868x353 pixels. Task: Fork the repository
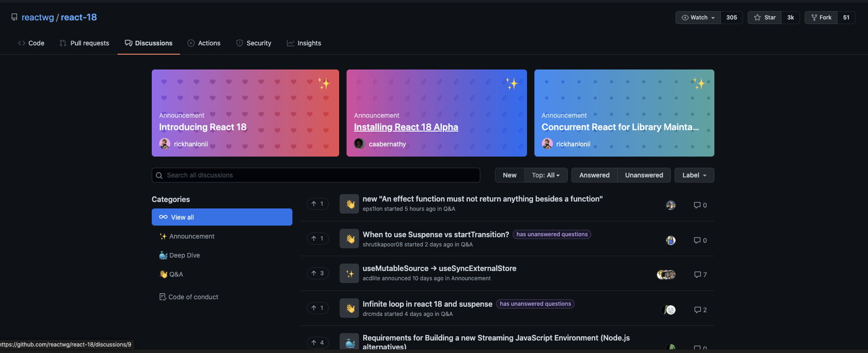click(821, 18)
